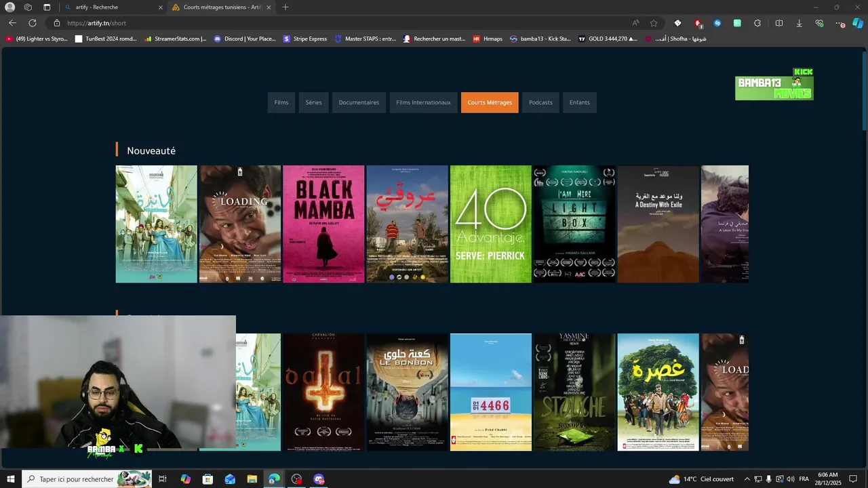
Task: Open Task View on taskbar
Action: (x=163, y=479)
